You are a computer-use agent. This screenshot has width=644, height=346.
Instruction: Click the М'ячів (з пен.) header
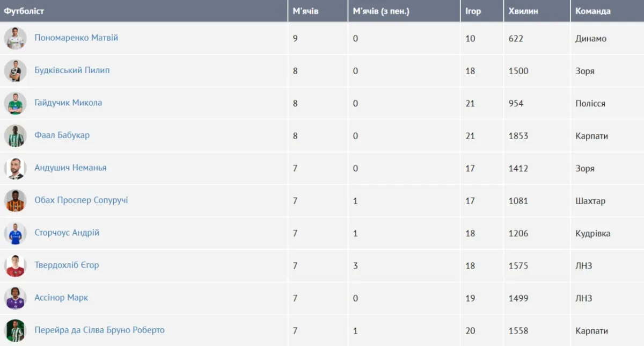[381, 11]
